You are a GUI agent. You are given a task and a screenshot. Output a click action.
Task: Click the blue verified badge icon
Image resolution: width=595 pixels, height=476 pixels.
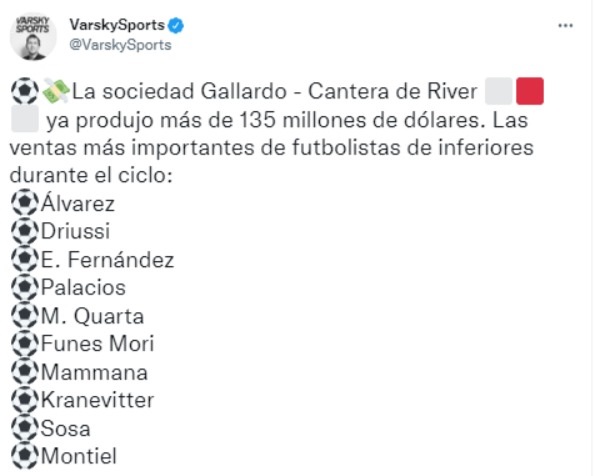click(x=176, y=25)
